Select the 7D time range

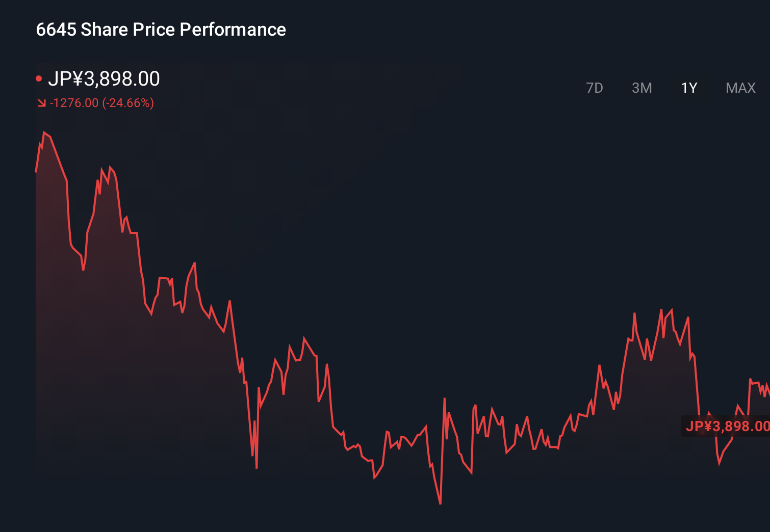(x=595, y=88)
